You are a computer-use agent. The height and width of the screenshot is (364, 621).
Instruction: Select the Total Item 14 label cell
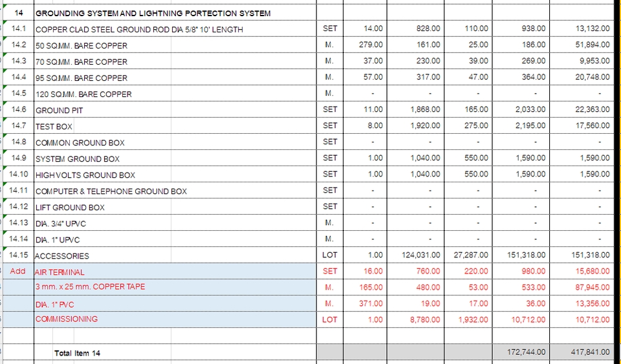coord(175,353)
